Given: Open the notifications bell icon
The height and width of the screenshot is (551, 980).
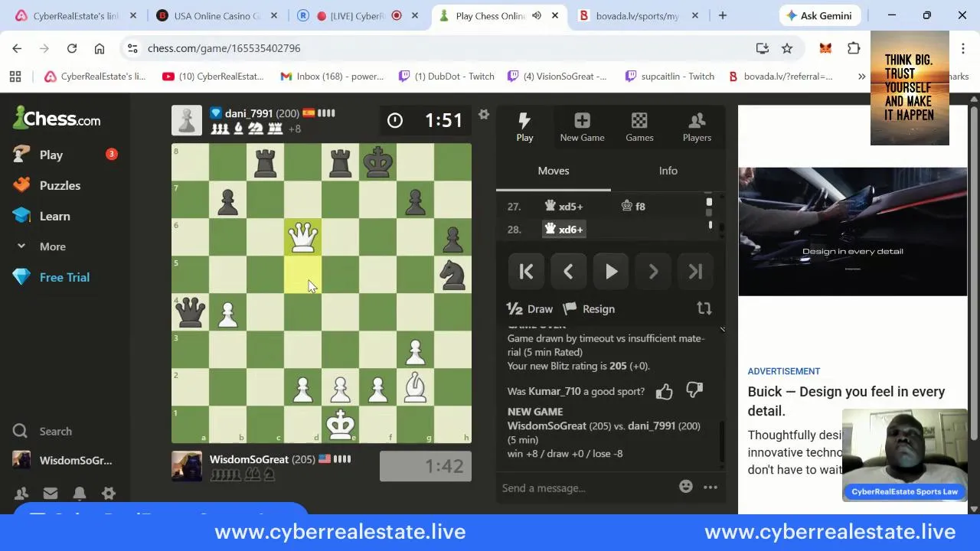Looking at the screenshot, I should [x=80, y=494].
